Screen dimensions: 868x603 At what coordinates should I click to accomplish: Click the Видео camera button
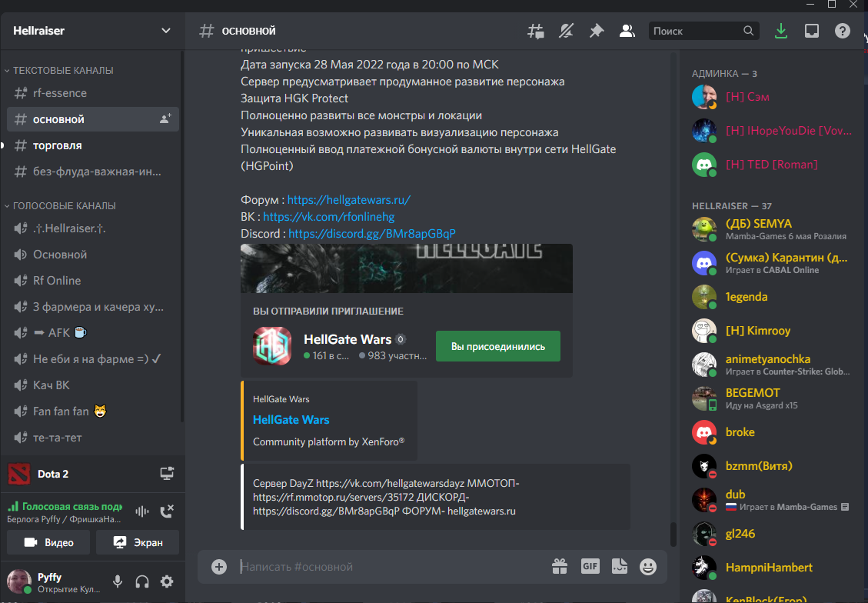coord(48,542)
